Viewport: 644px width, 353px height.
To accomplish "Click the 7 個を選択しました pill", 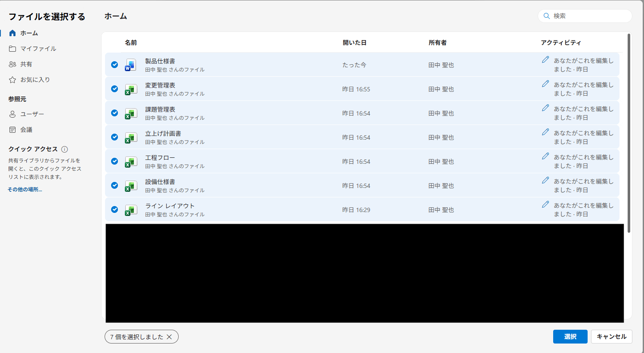I will tap(141, 337).
